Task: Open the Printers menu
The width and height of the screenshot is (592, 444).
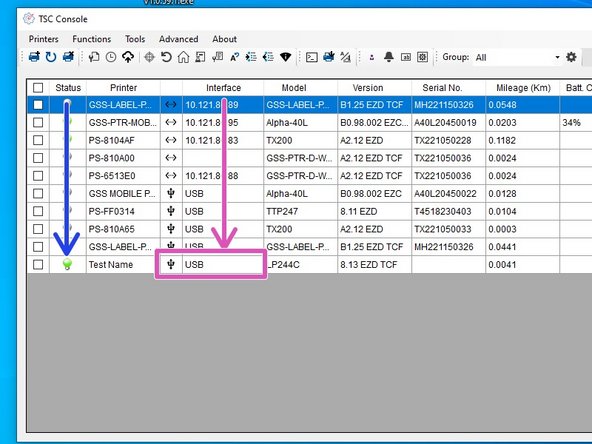Action: pos(43,39)
